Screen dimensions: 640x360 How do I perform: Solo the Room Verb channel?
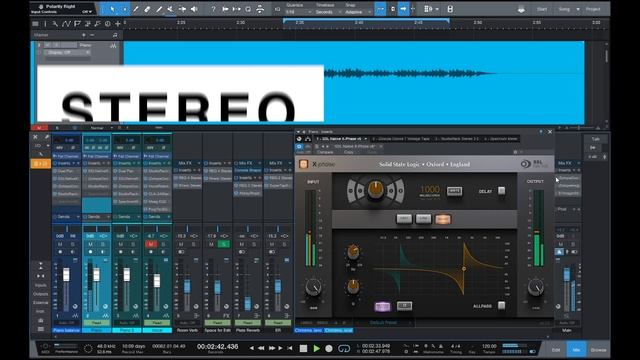click(x=193, y=244)
